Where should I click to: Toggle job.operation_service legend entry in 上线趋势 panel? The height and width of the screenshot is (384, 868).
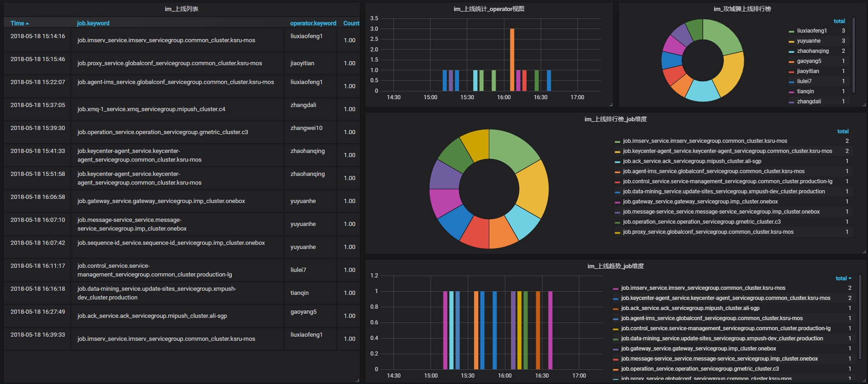point(700,369)
